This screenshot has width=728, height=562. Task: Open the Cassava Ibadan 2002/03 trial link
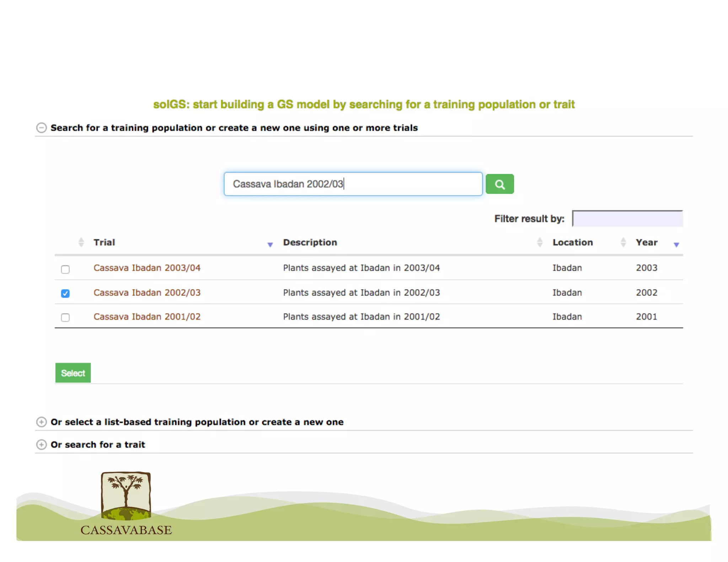pos(147,293)
